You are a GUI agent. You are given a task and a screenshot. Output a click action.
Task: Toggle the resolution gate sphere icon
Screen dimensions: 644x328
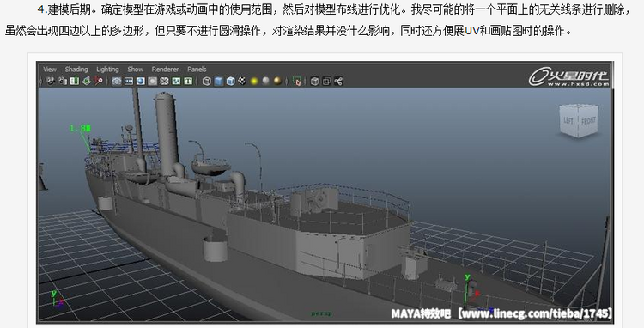[141, 82]
